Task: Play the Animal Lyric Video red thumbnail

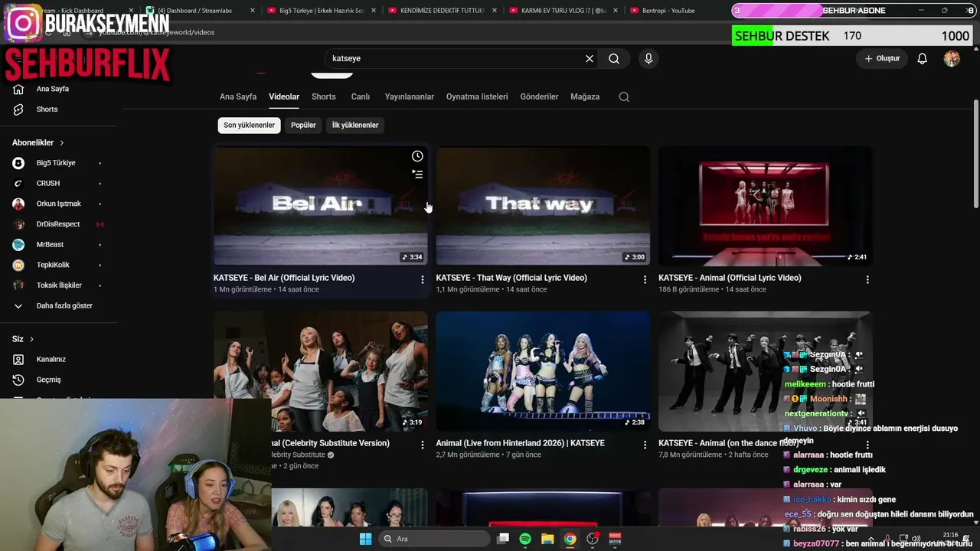Action: (x=766, y=206)
